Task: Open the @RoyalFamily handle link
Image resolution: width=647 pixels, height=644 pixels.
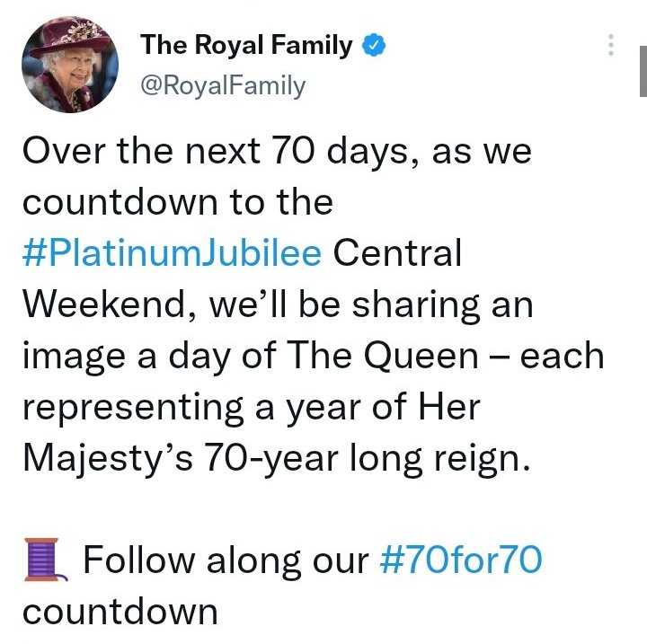Action: coord(222,85)
